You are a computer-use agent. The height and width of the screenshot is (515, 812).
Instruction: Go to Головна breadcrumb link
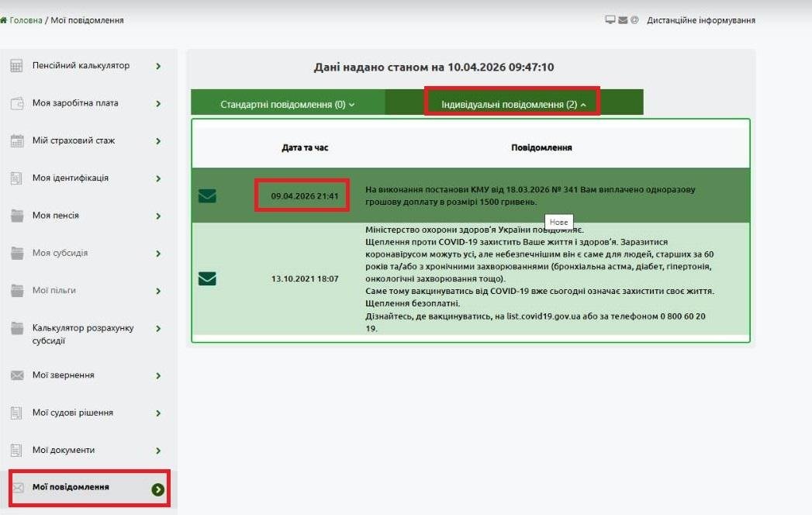click(26, 20)
